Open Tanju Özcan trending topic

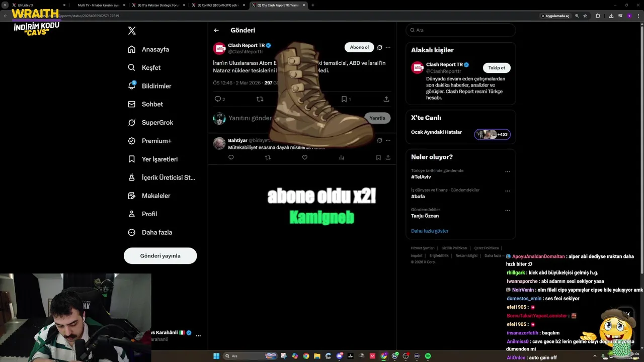(x=425, y=216)
